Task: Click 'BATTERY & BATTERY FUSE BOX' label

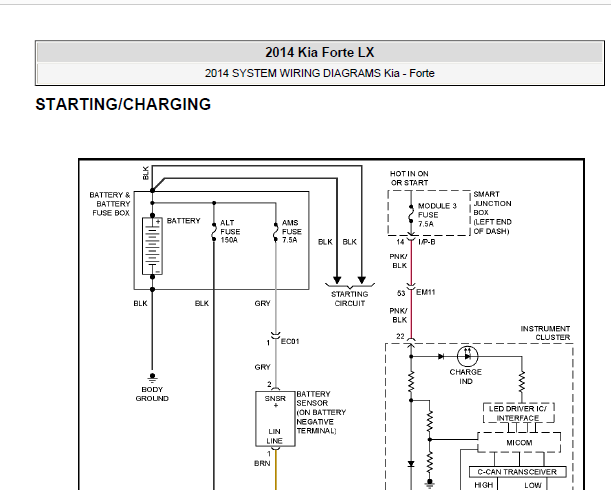Action: click(x=110, y=204)
